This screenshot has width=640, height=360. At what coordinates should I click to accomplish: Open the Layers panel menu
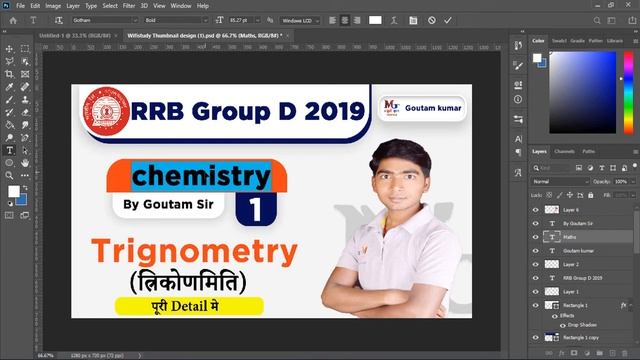coord(635,151)
